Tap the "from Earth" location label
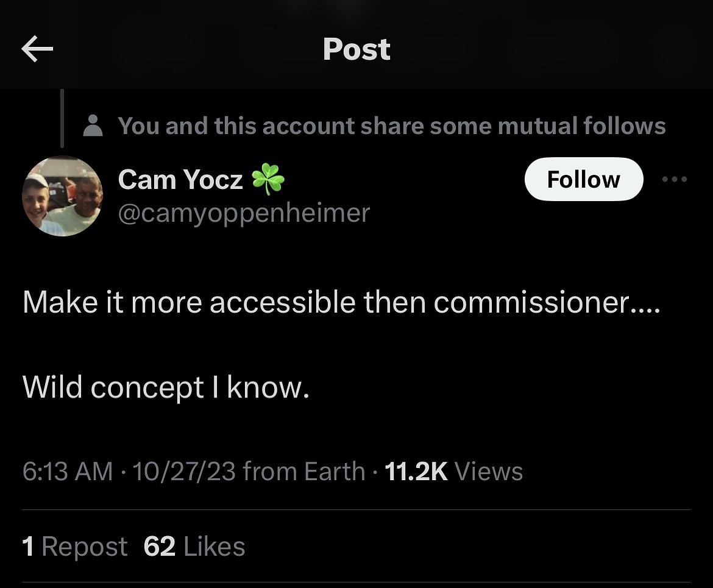This screenshot has height=588, width=713. pyautogui.click(x=303, y=471)
